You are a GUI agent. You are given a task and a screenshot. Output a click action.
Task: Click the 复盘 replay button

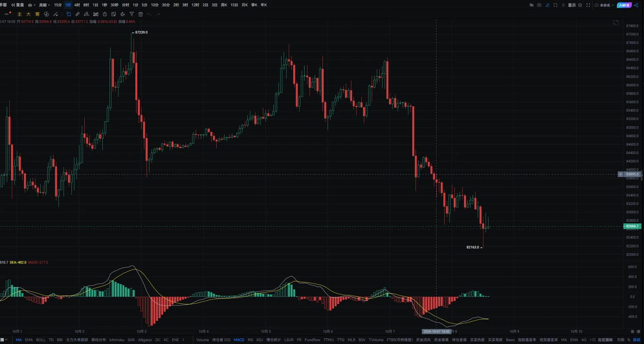[17, 5]
